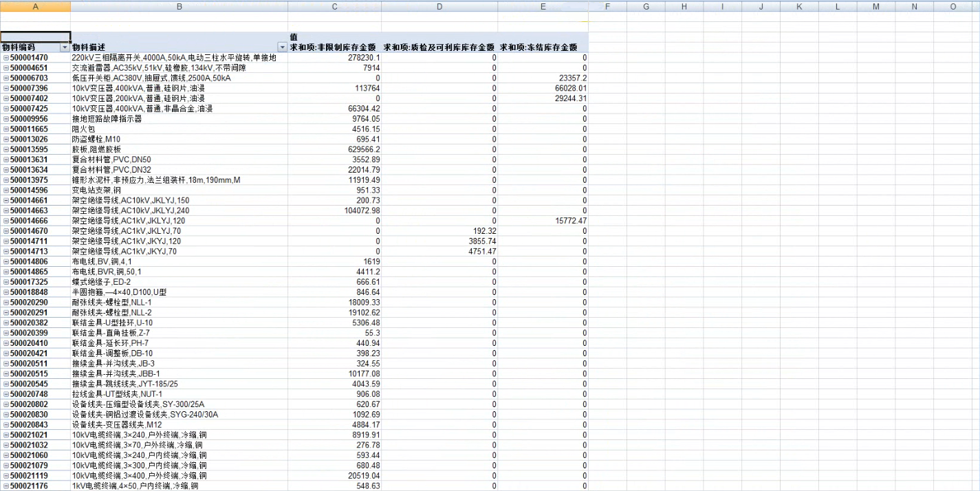Click the minus icon beside 500006703
Image resolution: width=980 pixels, height=491 pixels.
point(6,78)
